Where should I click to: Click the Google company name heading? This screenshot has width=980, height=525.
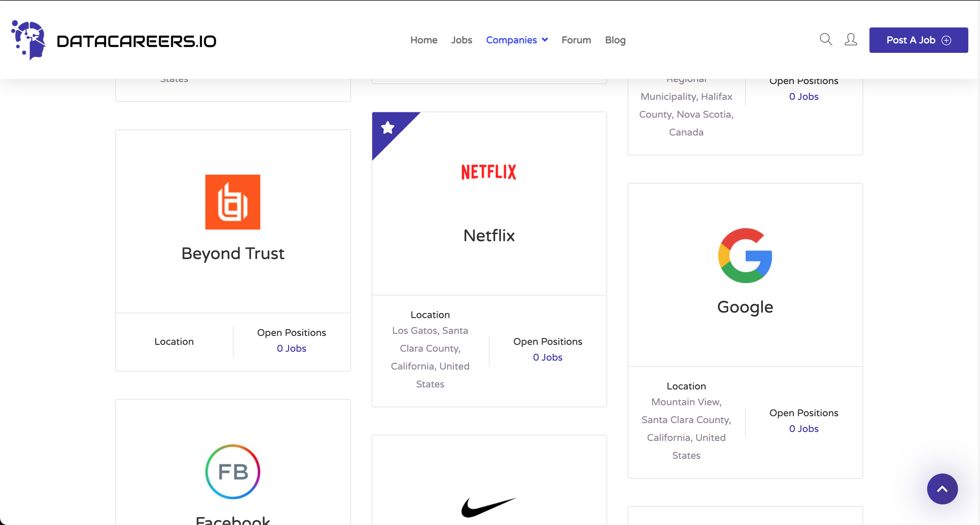coord(744,307)
